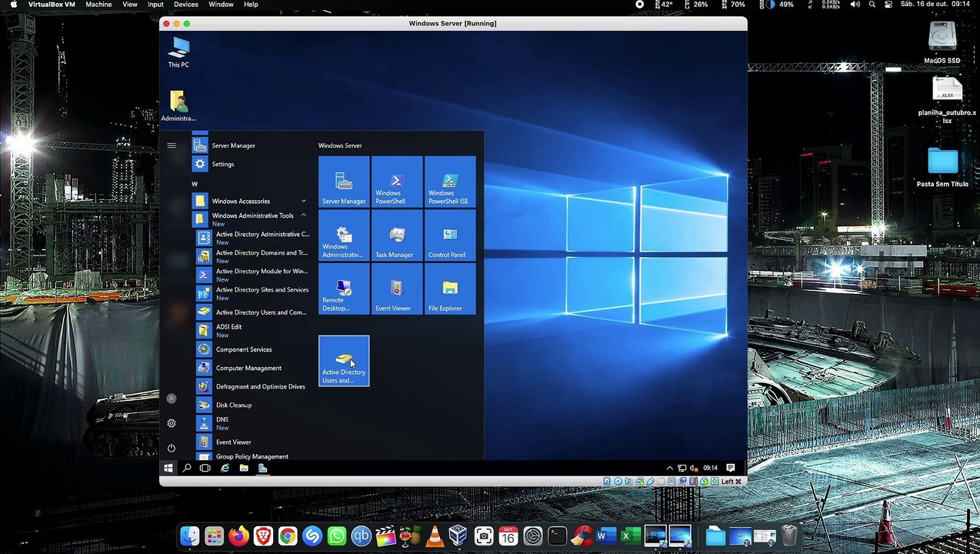The width and height of the screenshot is (980, 554).
Task: Select planilha_outubro.xlsx file on desktop
Action: click(x=947, y=101)
